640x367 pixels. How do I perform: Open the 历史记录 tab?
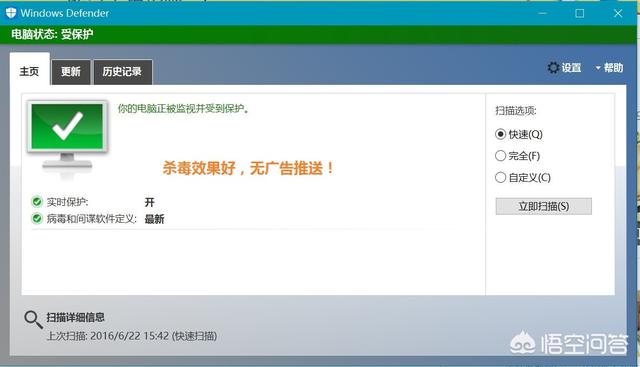pyautogui.click(x=122, y=72)
